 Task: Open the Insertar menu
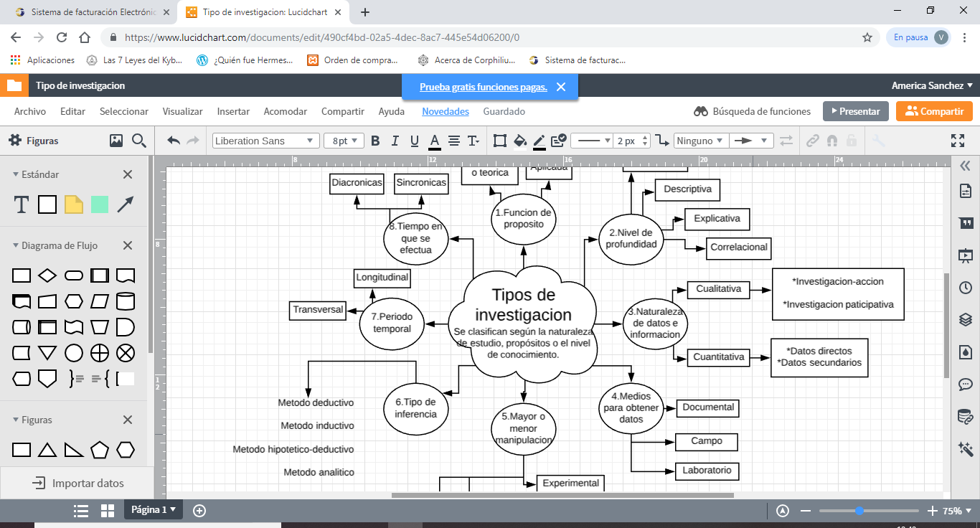click(233, 111)
